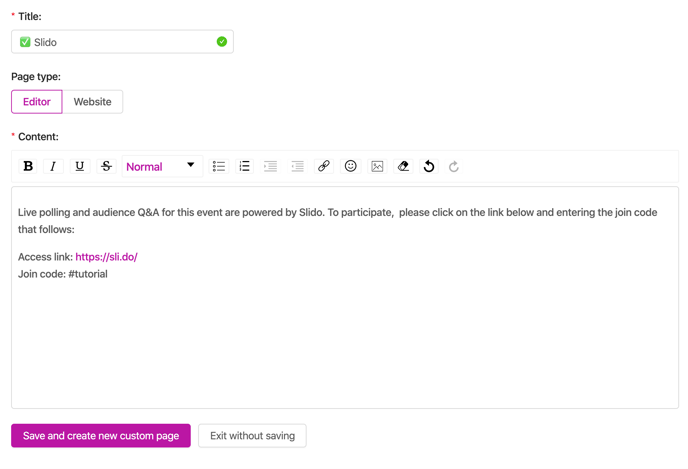Clear formatting with the eraser icon
Screen dimensions: 688x469
coord(403,166)
